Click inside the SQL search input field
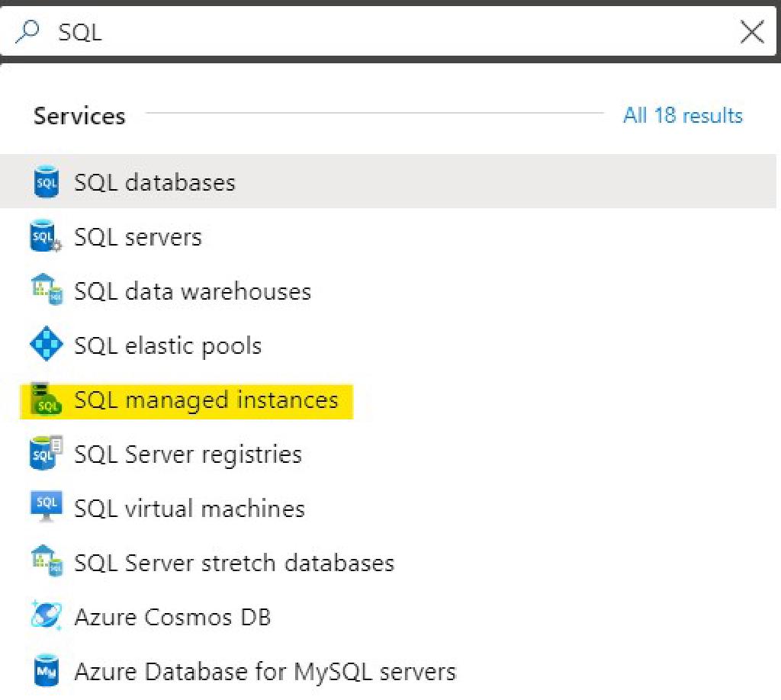The height and width of the screenshot is (700, 781). 229,31
